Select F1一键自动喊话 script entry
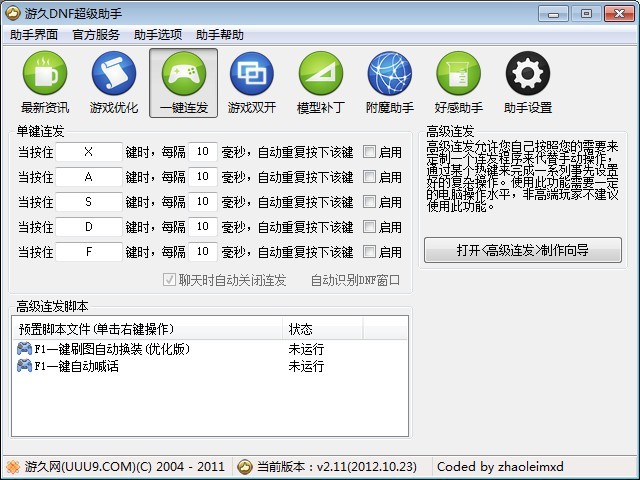 tap(68, 366)
